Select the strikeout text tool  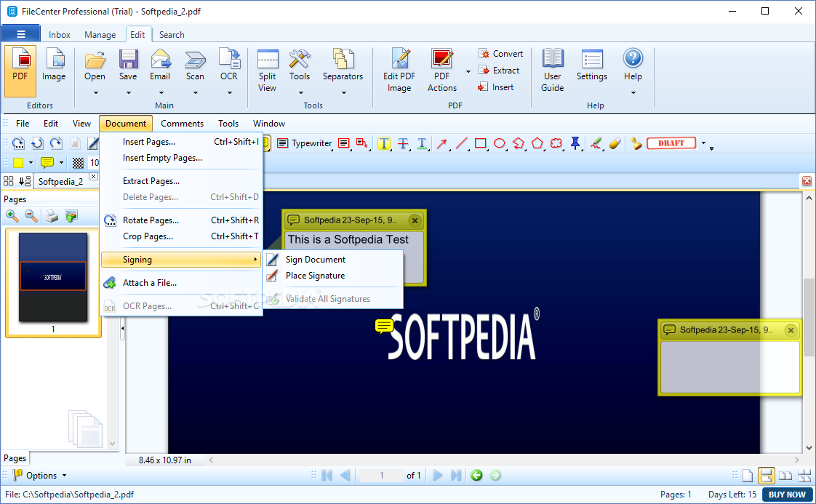tap(403, 143)
